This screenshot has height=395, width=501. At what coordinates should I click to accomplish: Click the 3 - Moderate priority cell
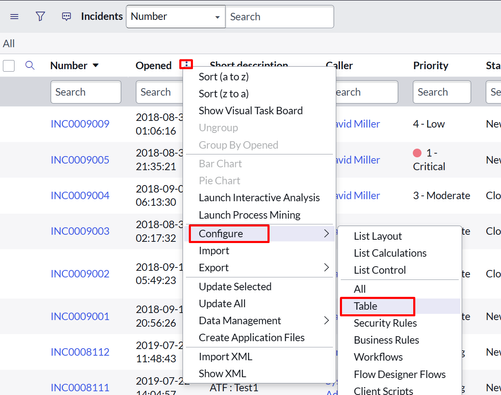[x=441, y=195]
